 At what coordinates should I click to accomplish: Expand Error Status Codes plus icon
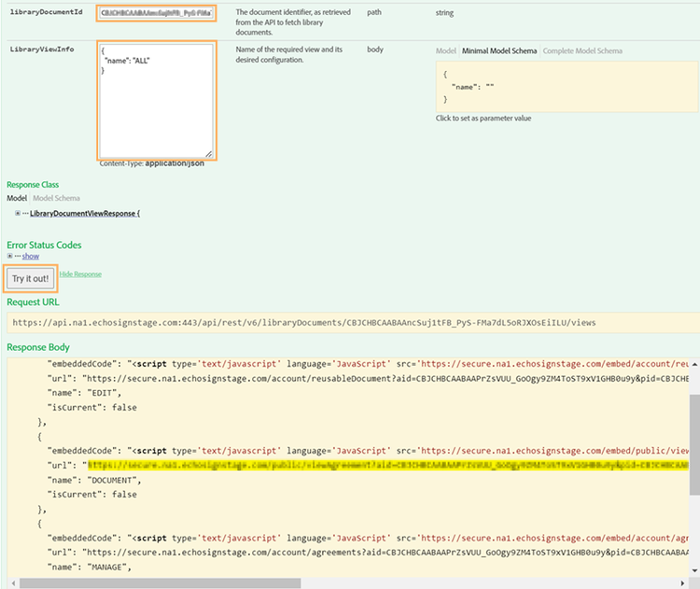pos(10,256)
